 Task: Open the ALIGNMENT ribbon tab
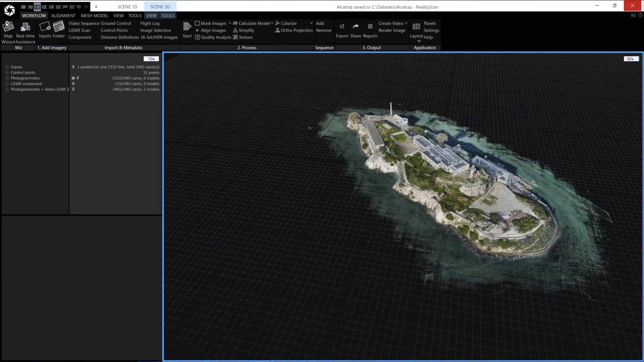click(x=63, y=15)
